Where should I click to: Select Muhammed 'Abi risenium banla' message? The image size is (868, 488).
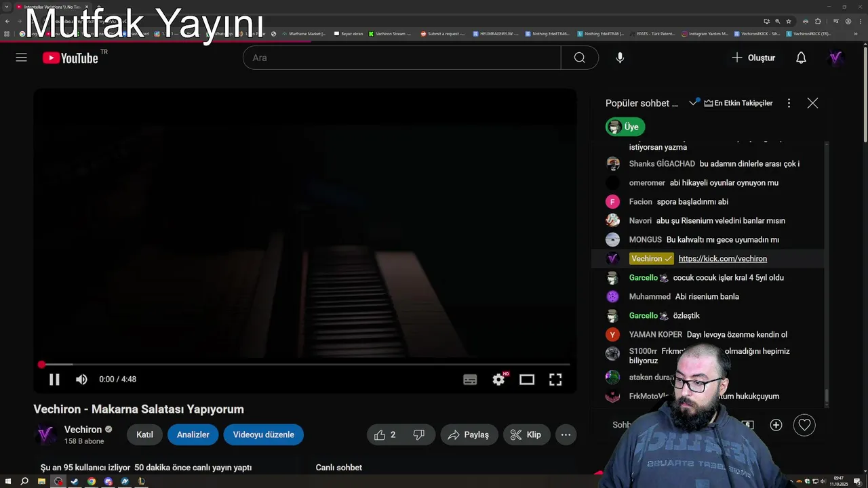(709, 296)
